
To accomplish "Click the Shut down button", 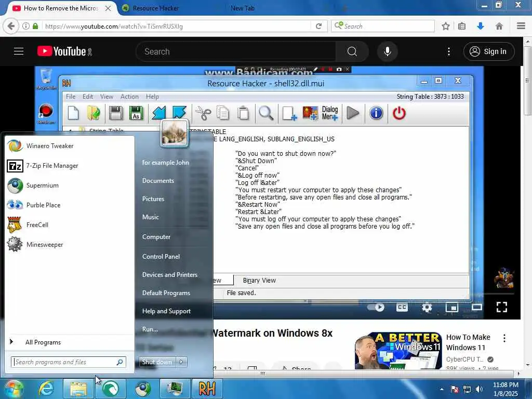I will click(157, 362).
